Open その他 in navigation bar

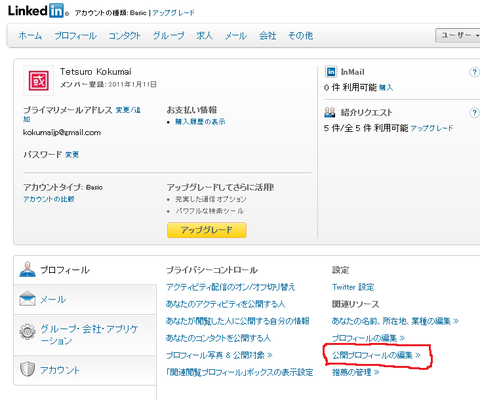click(x=300, y=36)
